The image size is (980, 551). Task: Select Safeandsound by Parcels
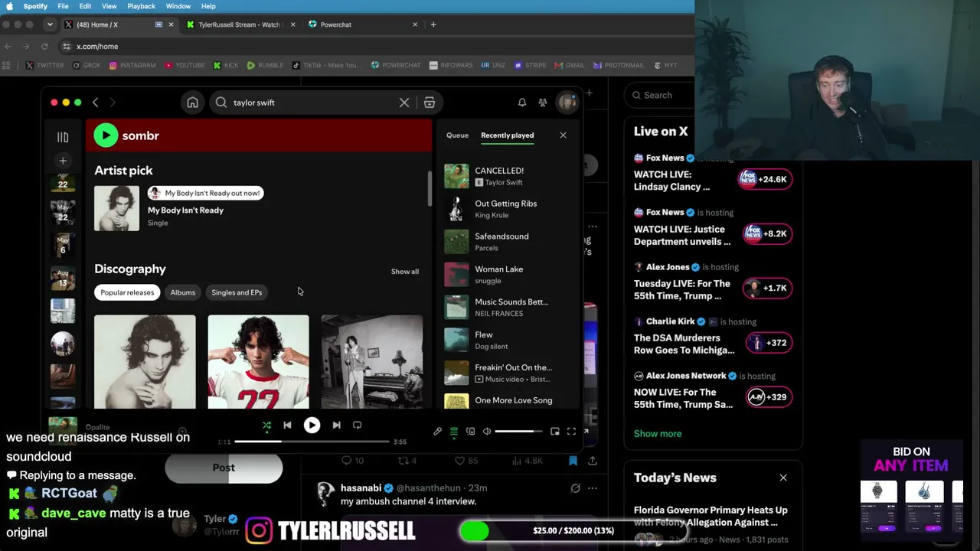(508, 242)
